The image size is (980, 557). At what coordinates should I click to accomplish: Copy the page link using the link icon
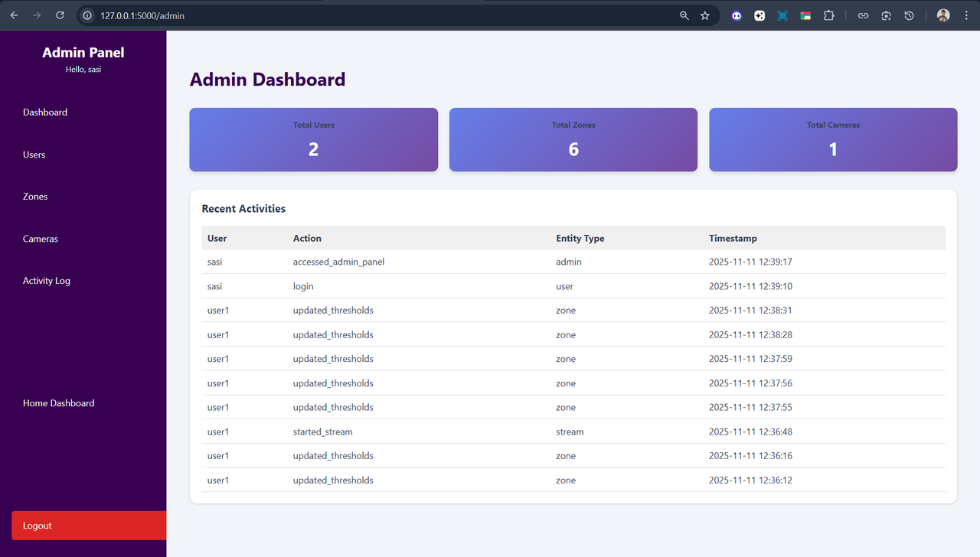tap(863, 15)
